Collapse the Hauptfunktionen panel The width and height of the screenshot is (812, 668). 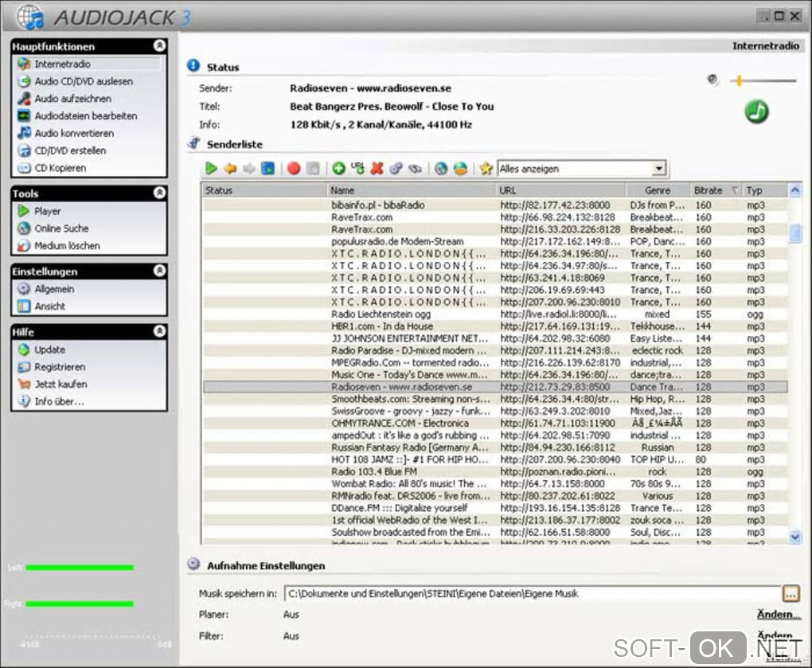pyautogui.click(x=159, y=45)
